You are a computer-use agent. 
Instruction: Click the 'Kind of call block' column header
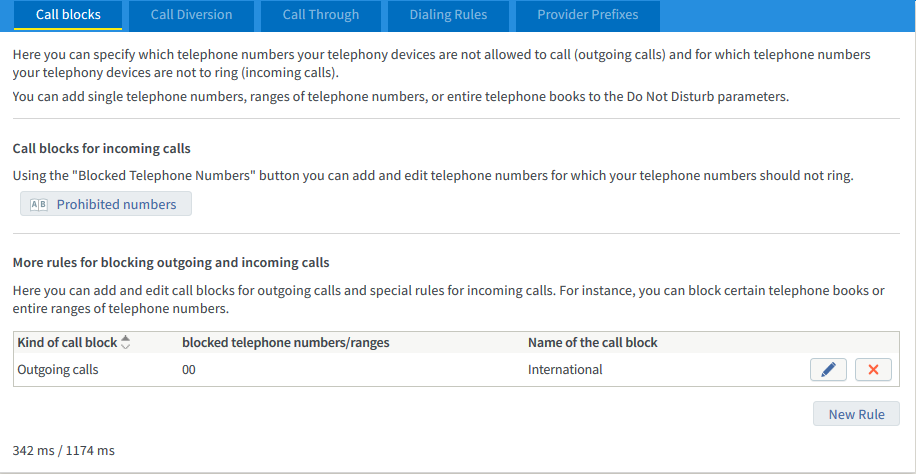pos(67,342)
